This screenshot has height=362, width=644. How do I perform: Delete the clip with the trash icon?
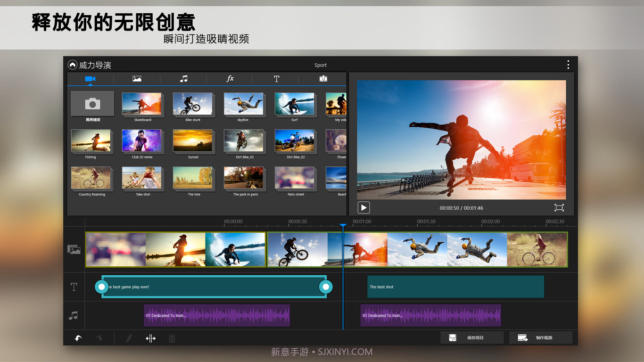click(172, 338)
